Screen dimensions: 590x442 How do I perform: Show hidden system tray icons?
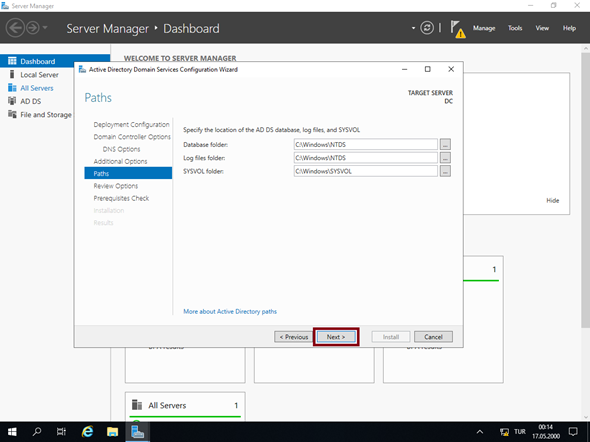(480, 432)
